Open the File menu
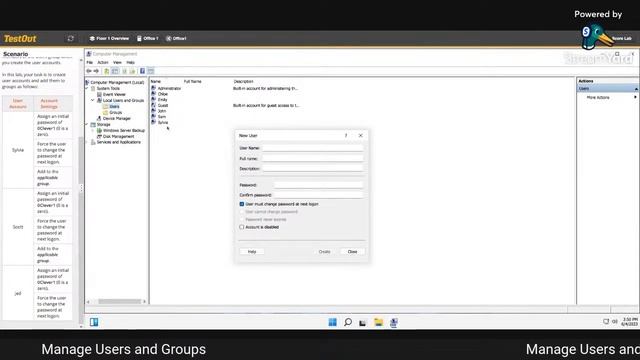Viewport: 640px width, 360px height. (x=90, y=62)
